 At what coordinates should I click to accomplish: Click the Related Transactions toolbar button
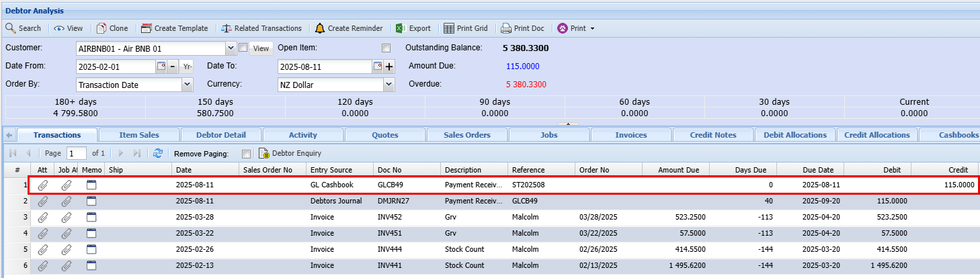pos(262,28)
